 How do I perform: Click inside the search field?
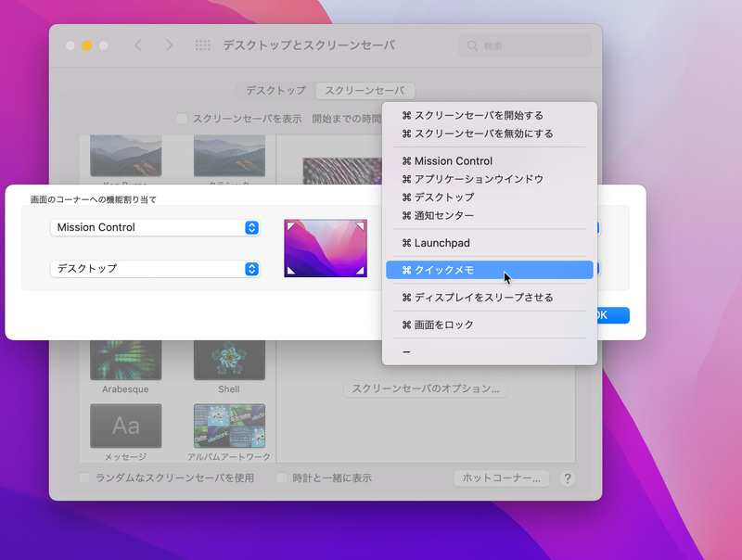pos(524,44)
